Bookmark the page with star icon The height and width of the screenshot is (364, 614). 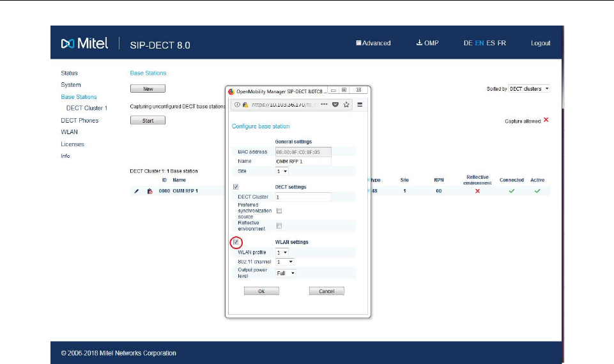tap(346, 105)
